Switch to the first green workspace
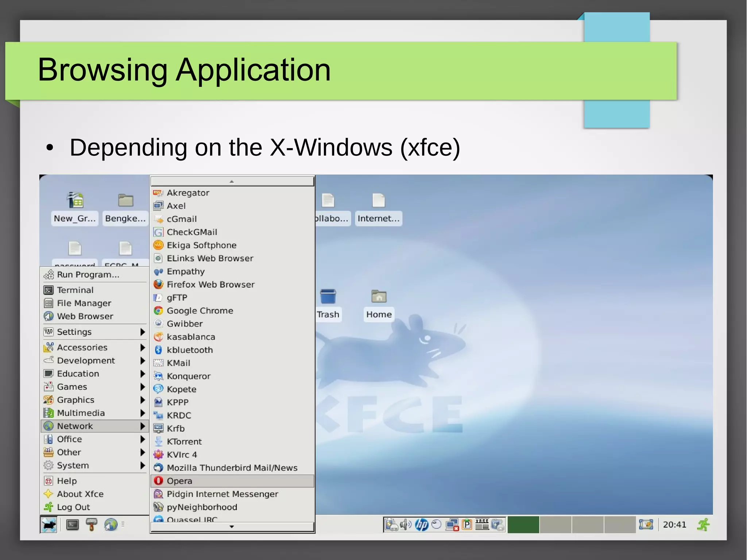The width and height of the screenshot is (747, 560). pyautogui.click(x=523, y=525)
